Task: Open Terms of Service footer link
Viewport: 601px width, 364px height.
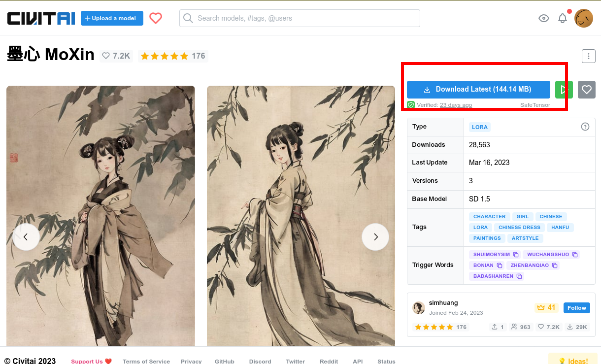Action: (x=146, y=362)
